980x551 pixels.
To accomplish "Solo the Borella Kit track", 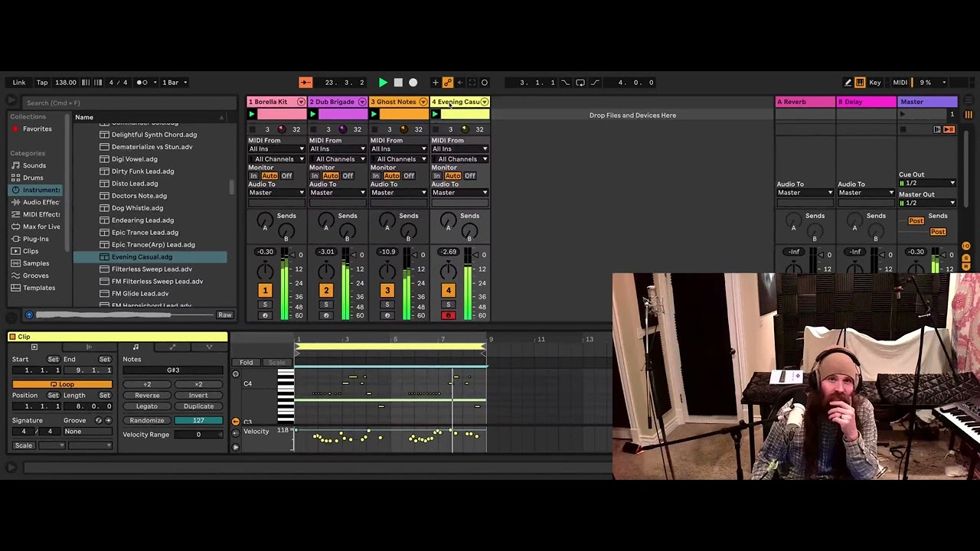I will pos(265,305).
